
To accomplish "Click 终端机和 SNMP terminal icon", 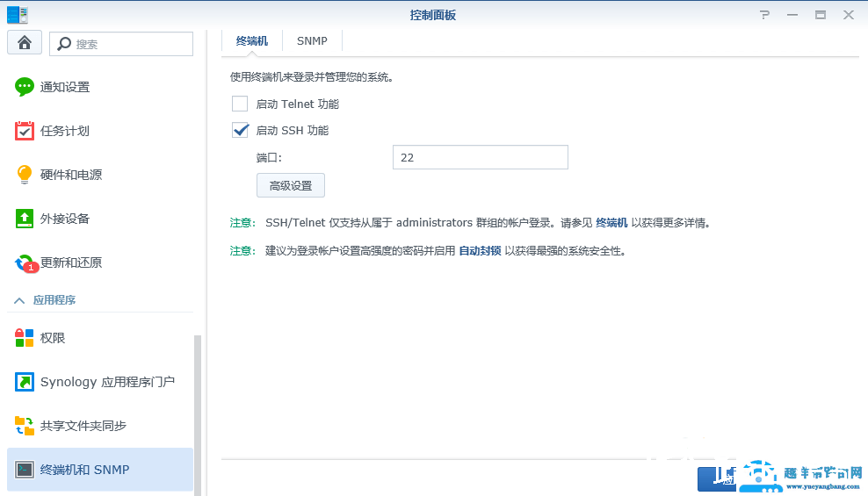I will (x=24, y=470).
